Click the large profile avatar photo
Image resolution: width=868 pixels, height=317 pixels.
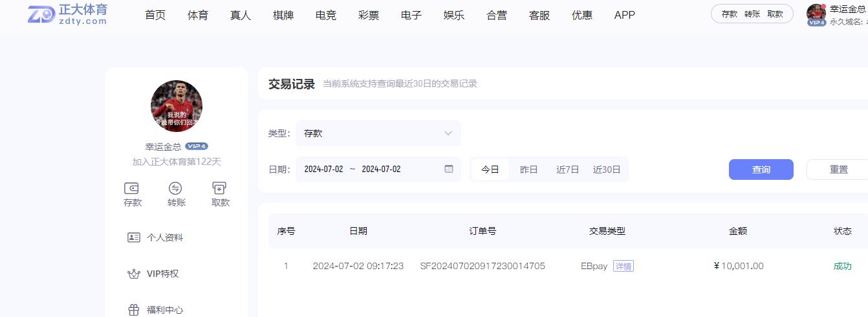pyautogui.click(x=177, y=106)
